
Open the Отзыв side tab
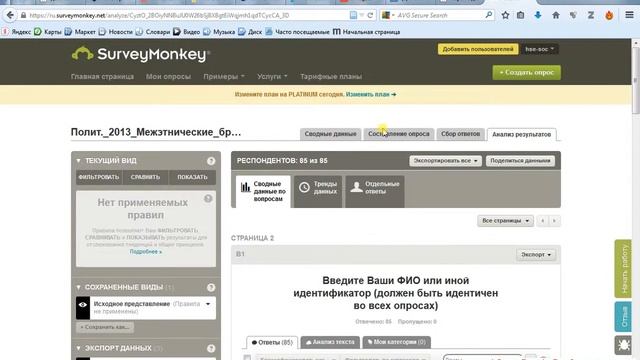623,317
